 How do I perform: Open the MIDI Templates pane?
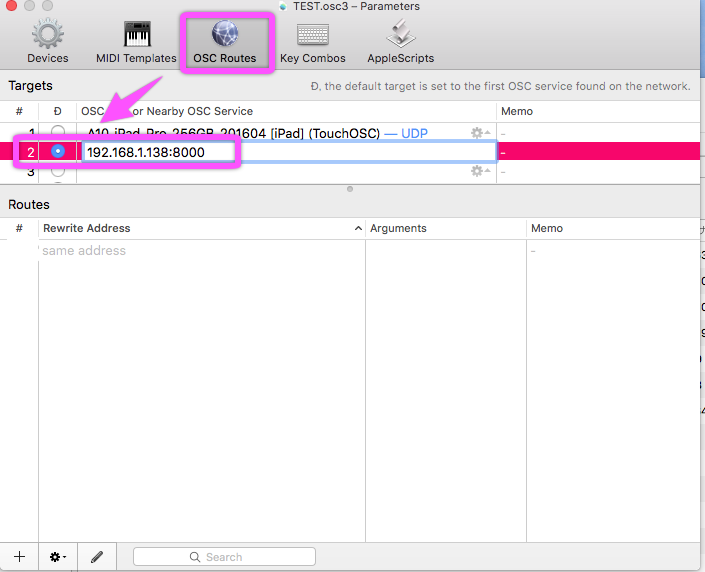pos(136,42)
